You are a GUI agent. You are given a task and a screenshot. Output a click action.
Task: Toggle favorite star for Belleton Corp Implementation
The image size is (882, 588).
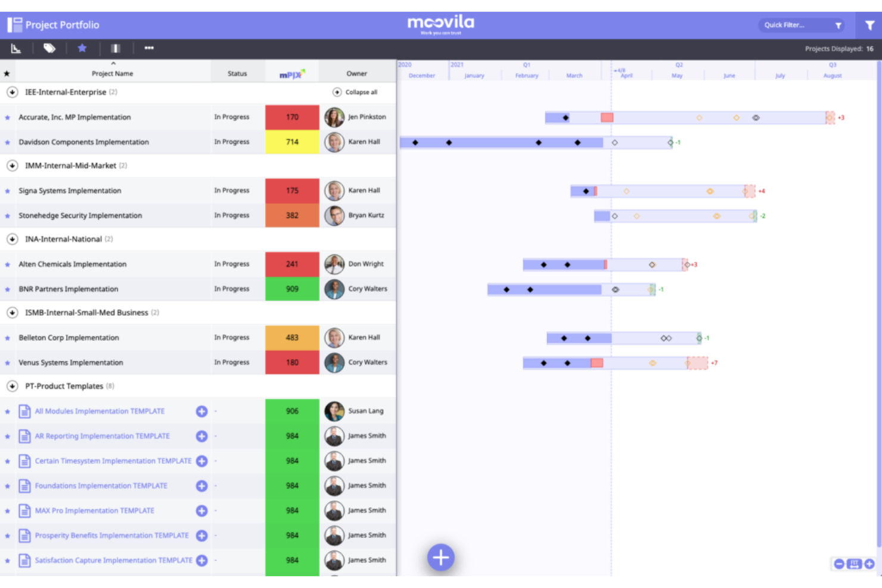[x=7, y=338]
